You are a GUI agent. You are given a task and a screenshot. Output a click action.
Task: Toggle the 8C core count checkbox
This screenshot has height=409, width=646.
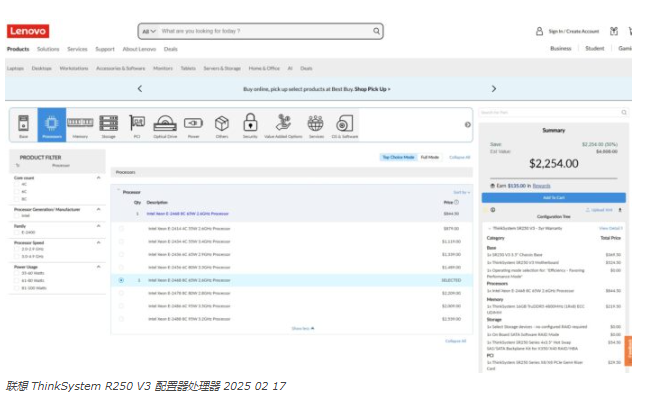point(17,199)
